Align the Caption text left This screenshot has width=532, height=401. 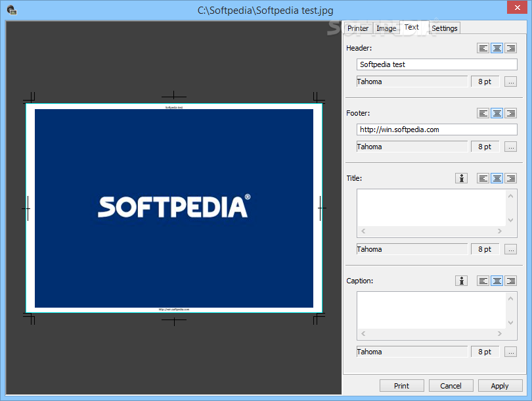[x=483, y=281]
